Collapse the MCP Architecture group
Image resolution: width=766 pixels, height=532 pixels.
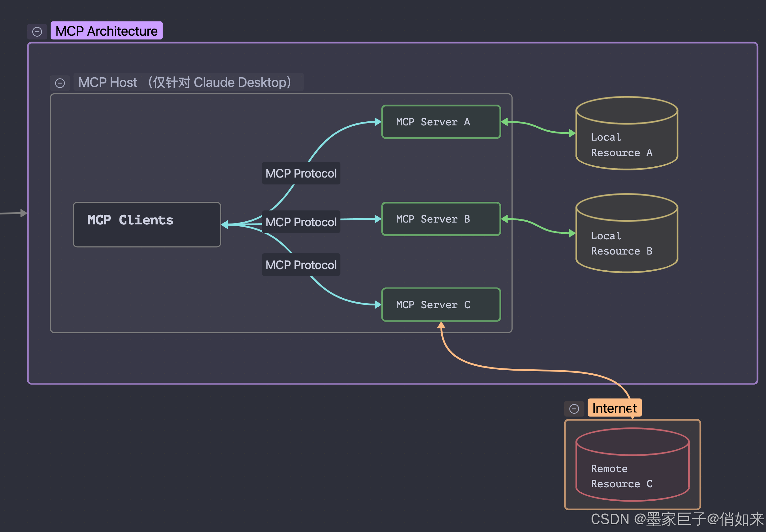pyautogui.click(x=37, y=32)
